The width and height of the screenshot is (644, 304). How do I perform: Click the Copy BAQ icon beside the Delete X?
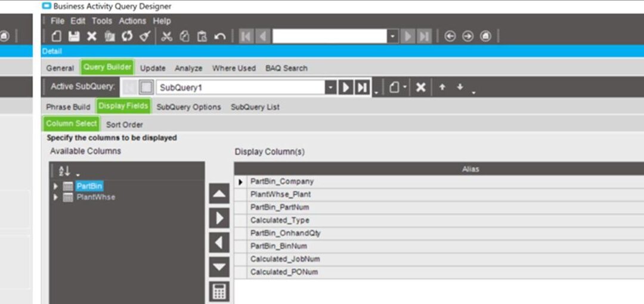tap(110, 36)
